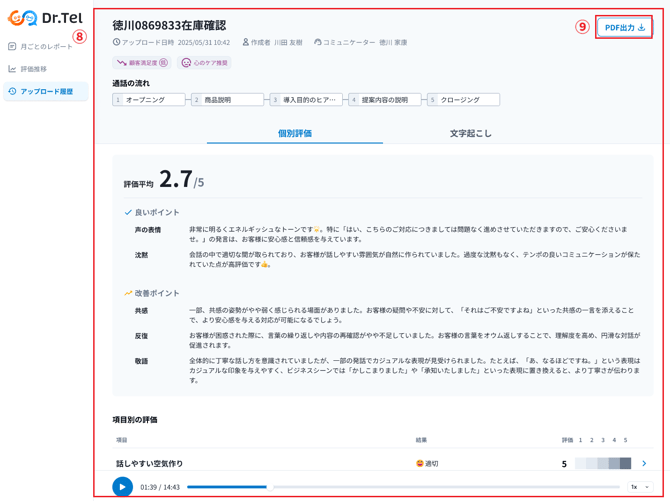
Task: Click the 改善ポイント trend icon
Action: 128,293
